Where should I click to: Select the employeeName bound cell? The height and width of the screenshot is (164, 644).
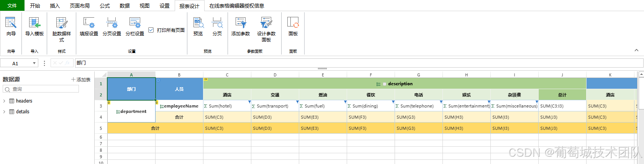(x=179, y=106)
